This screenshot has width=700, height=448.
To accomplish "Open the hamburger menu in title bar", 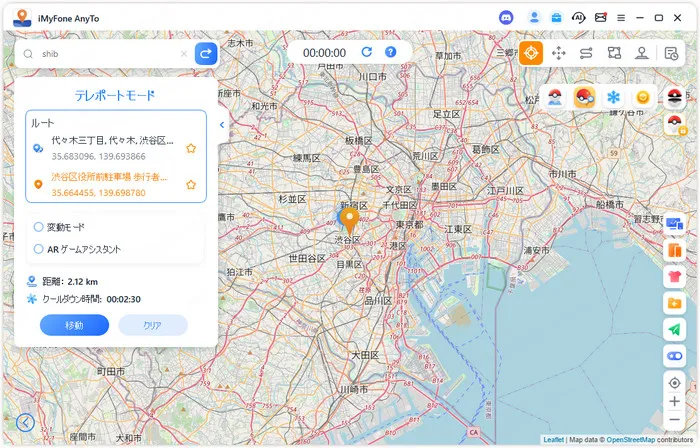I will click(x=621, y=17).
